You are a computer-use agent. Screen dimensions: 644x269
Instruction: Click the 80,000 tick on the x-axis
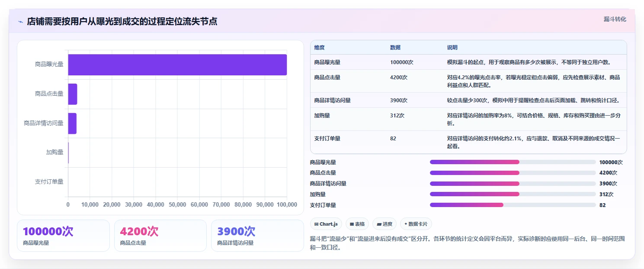pos(243,204)
